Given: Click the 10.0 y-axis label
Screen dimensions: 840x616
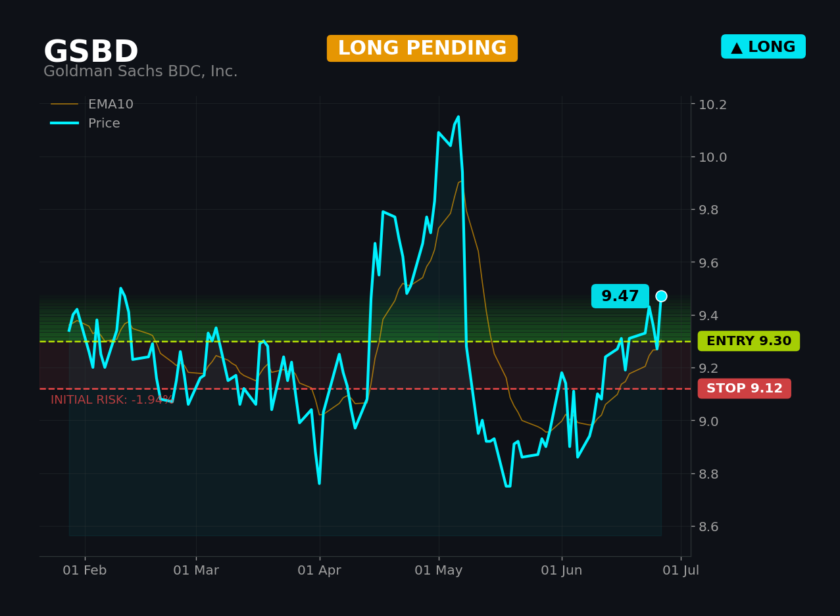Looking at the screenshot, I should point(712,157).
